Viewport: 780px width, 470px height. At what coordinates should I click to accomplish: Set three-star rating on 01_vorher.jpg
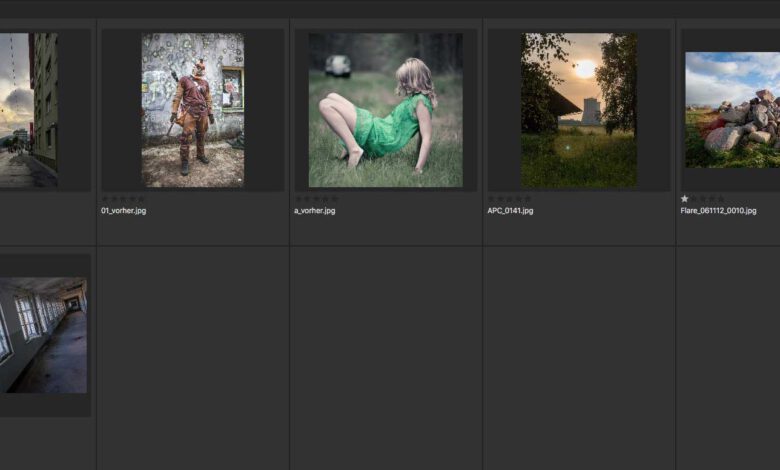pos(123,199)
